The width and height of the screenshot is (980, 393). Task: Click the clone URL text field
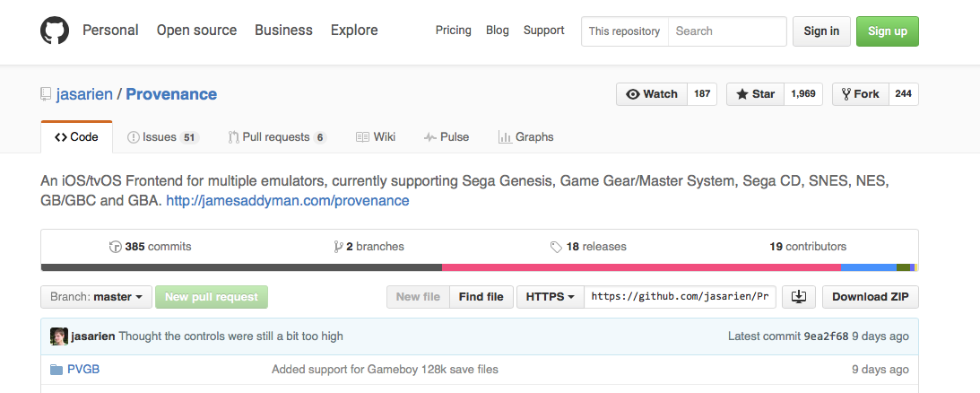680,297
